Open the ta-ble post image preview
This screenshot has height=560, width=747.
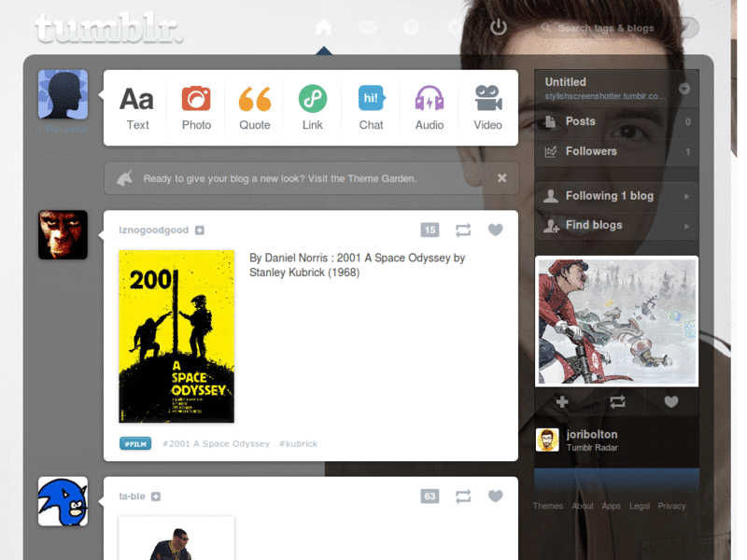click(x=176, y=538)
